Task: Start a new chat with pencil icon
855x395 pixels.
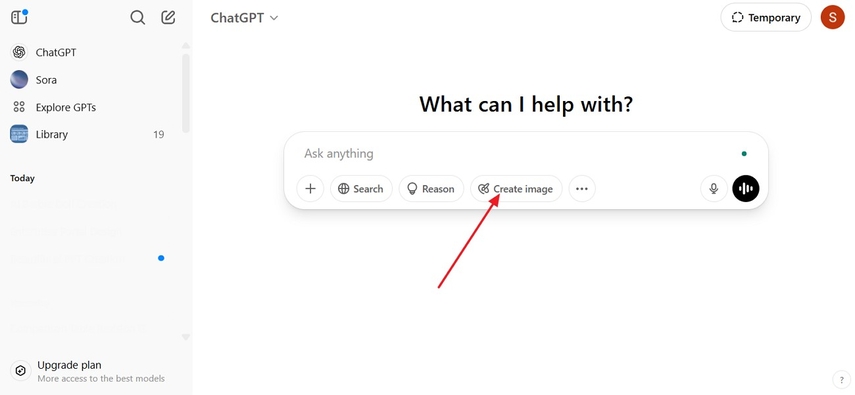Action: [x=168, y=17]
